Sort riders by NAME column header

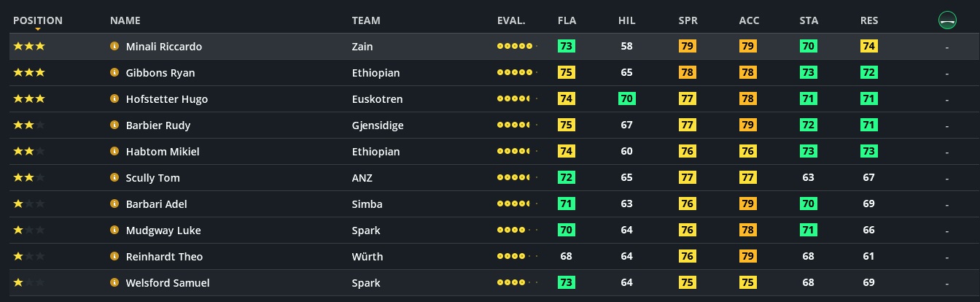[x=125, y=20]
